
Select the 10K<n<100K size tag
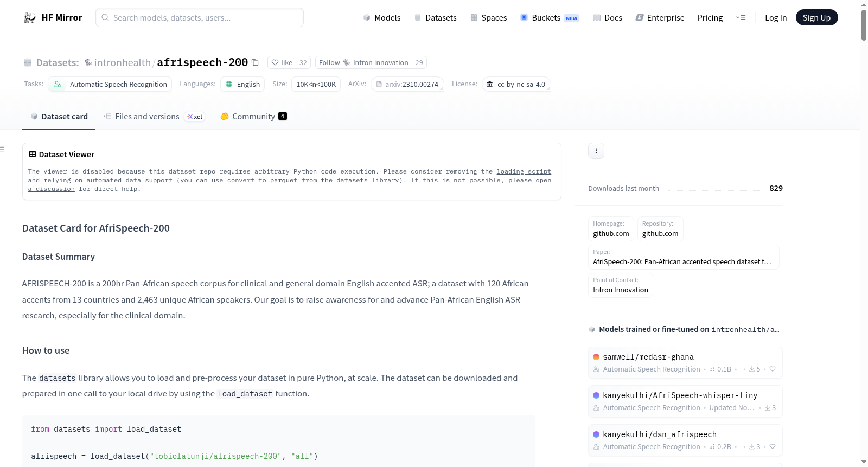tap(316, 84)
